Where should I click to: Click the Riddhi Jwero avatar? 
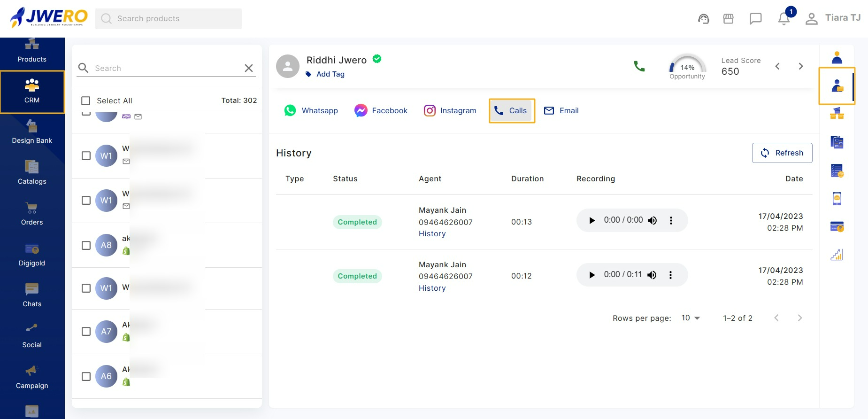288,66
